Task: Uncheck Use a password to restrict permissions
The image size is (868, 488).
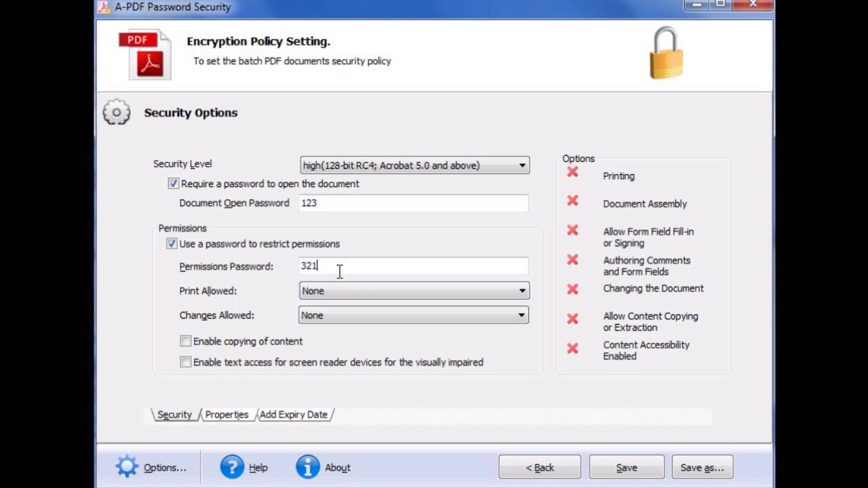Action: tap(172, 244)
